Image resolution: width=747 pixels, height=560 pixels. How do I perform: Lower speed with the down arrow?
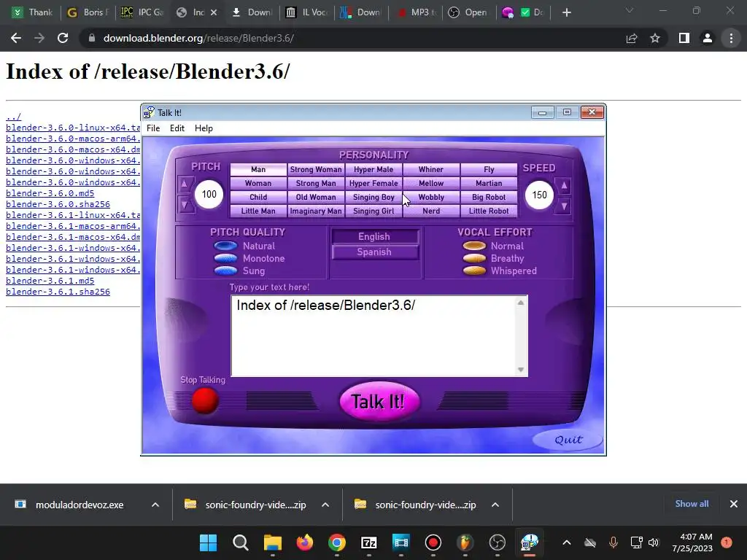coord(564,206)
